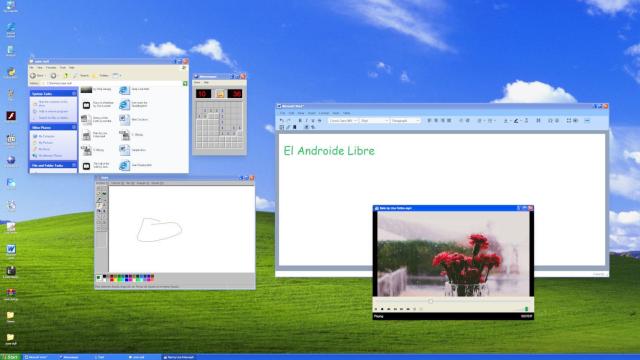Click 'El Androide Libre' text in document
The height and width of the screenshot is (360, 640).
coord(329,151)
